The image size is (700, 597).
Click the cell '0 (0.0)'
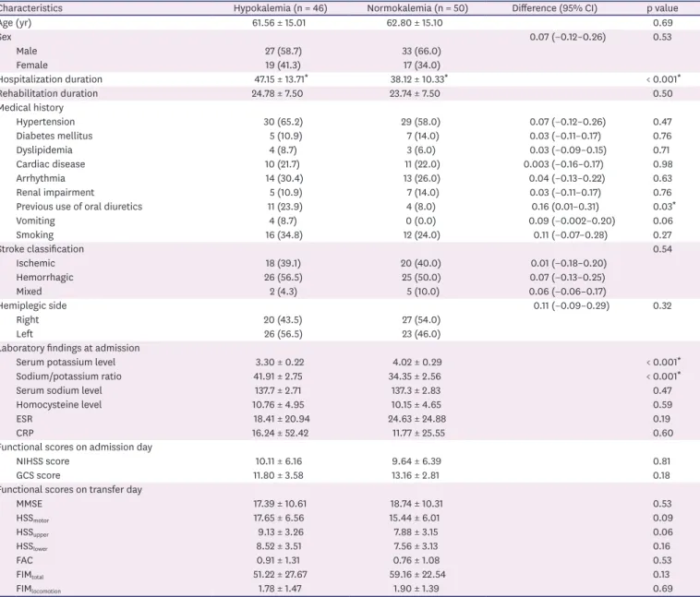pyautogui.click(x=421, y=221)
